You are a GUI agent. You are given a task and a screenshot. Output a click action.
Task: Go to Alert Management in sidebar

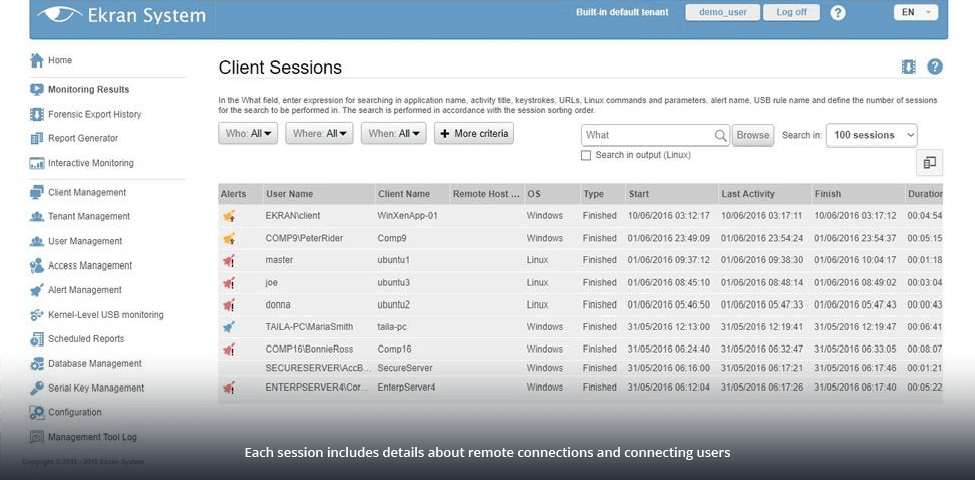click(84, 290)
